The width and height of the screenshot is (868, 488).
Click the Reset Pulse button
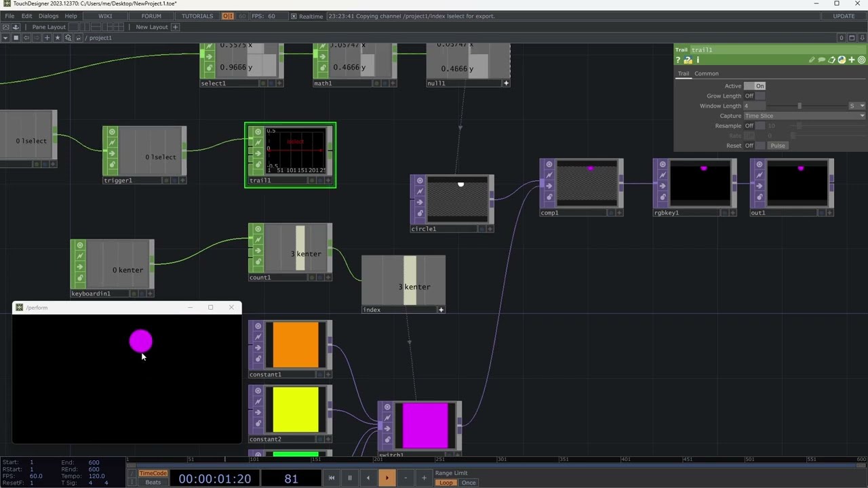(x=778, y=146)
